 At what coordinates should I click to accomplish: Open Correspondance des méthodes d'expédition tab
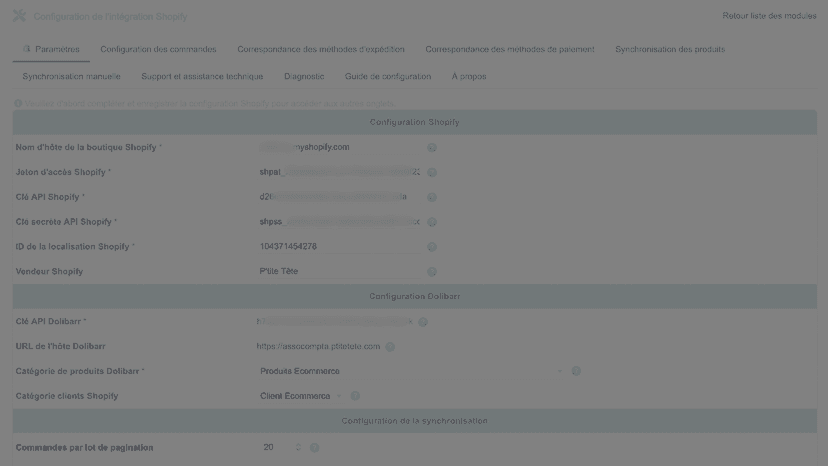[321, 49]
